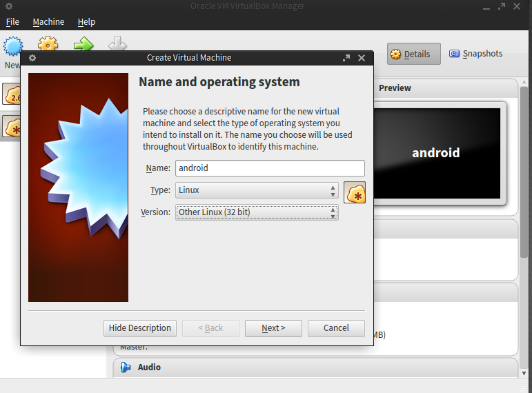Screen dimensions: 532x393
Task: Click the New virtual machine toolbar icon
Action: point(13,45)
